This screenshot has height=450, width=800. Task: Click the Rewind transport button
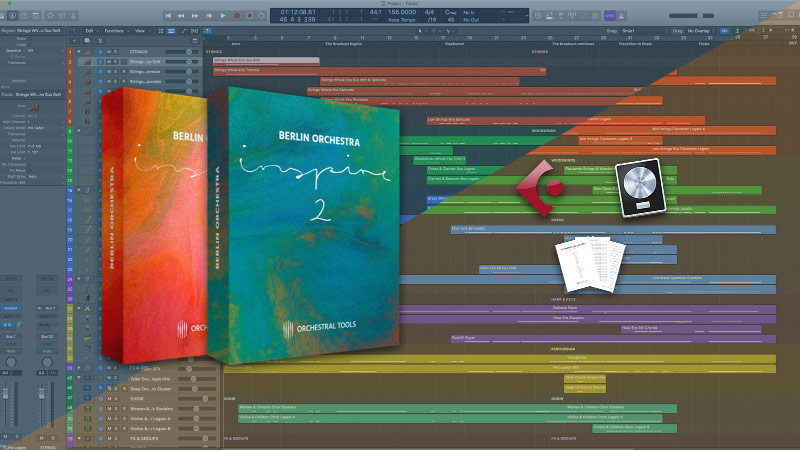click(181, 16)
